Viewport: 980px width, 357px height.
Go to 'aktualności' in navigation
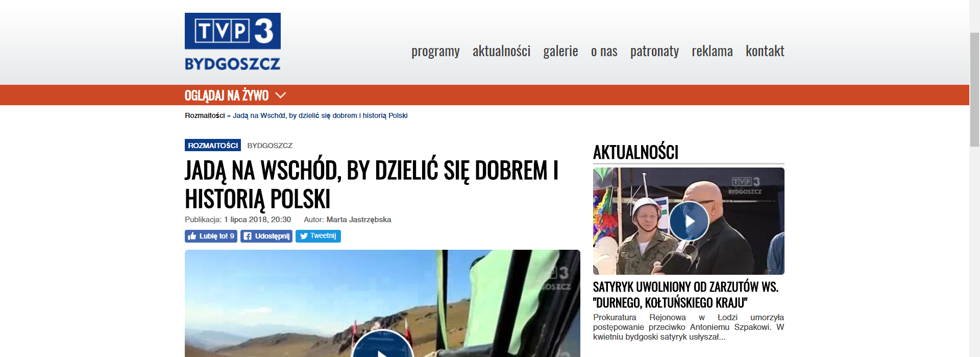point(501,51)
